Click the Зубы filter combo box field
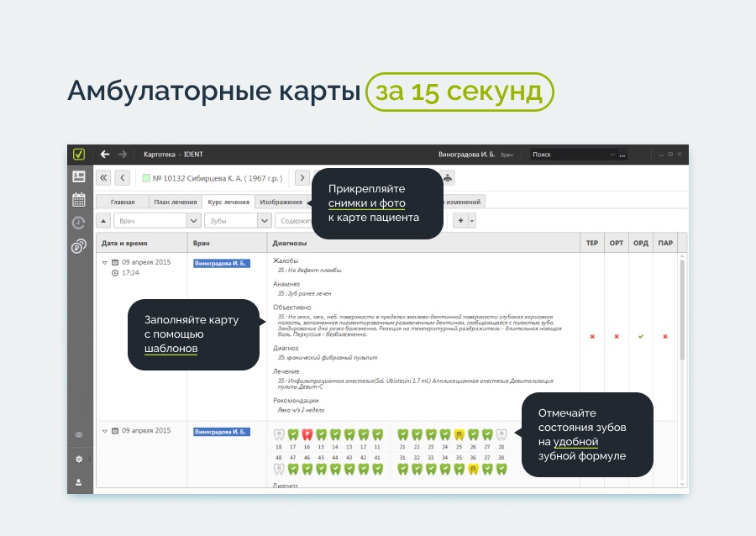Screen dimensions: 756x536 tap(238, 221)
